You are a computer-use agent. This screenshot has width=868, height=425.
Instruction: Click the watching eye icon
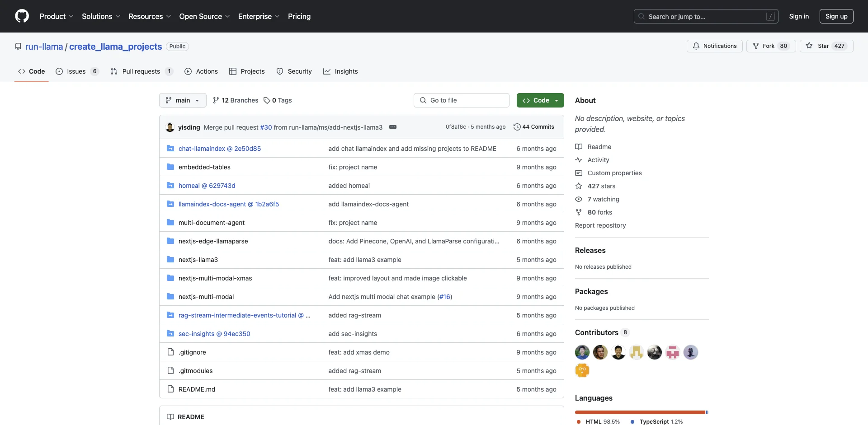[x=579, y=199]
